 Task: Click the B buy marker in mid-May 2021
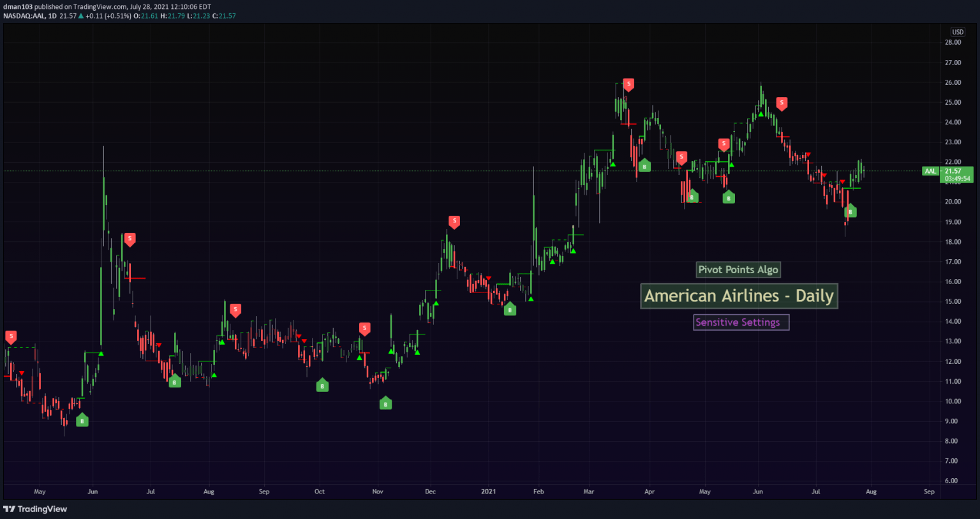pyautogui.click(x=729, y=197)
